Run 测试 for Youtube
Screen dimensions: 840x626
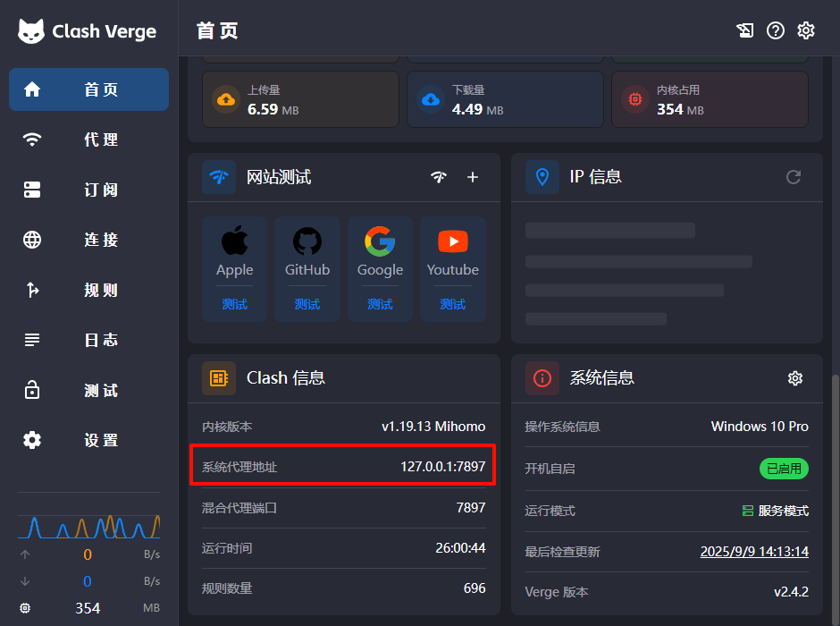click(453, 304)
